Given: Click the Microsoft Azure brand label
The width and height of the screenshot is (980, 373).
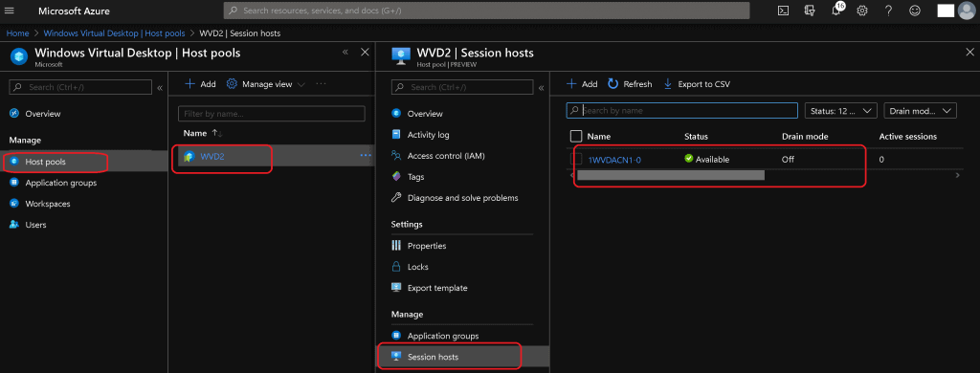Looking at the screenshot, I should (74, 11).
